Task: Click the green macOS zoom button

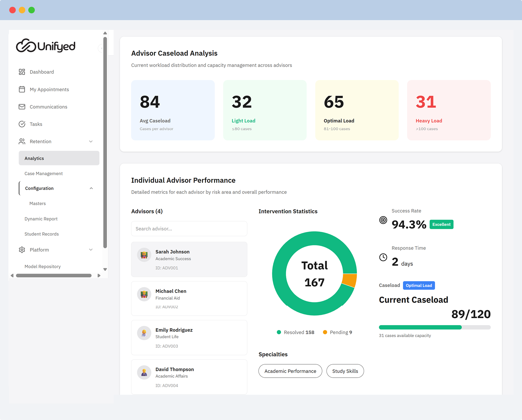Action: point(32,10)
